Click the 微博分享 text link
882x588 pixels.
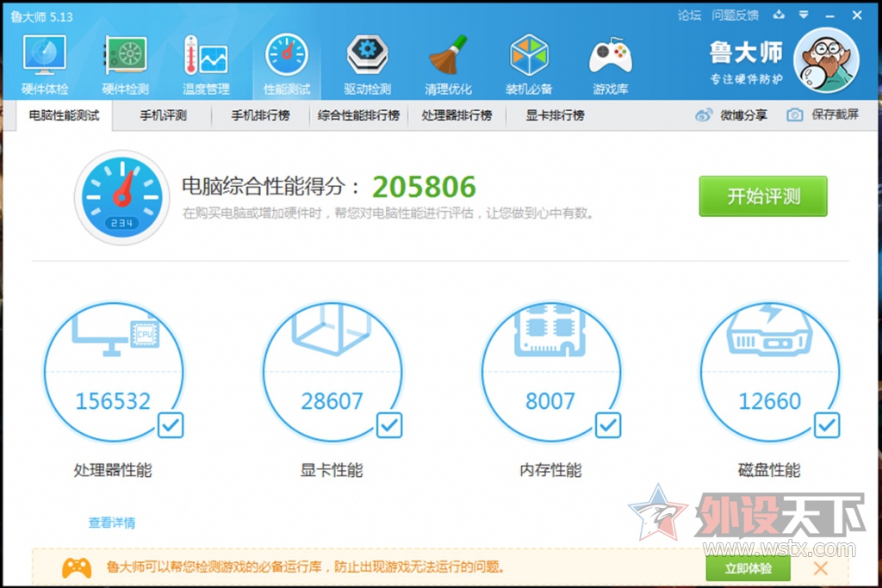(743, 115)
